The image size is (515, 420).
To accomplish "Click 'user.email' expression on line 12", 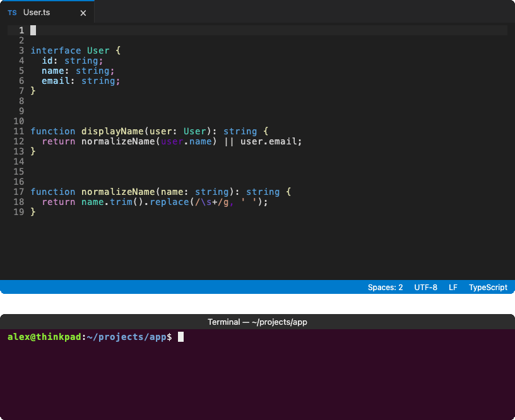I will [x=269, y=141].
